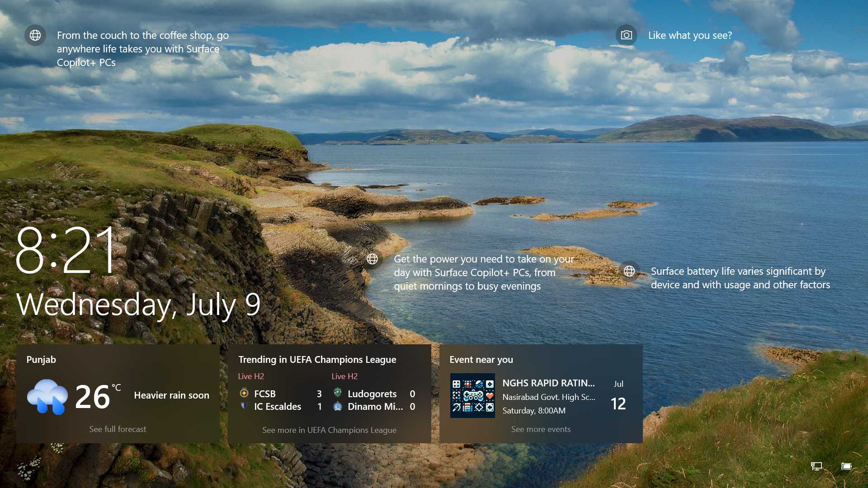
Task: Click Saturday, 8:00AM event time
Action: 534,410
